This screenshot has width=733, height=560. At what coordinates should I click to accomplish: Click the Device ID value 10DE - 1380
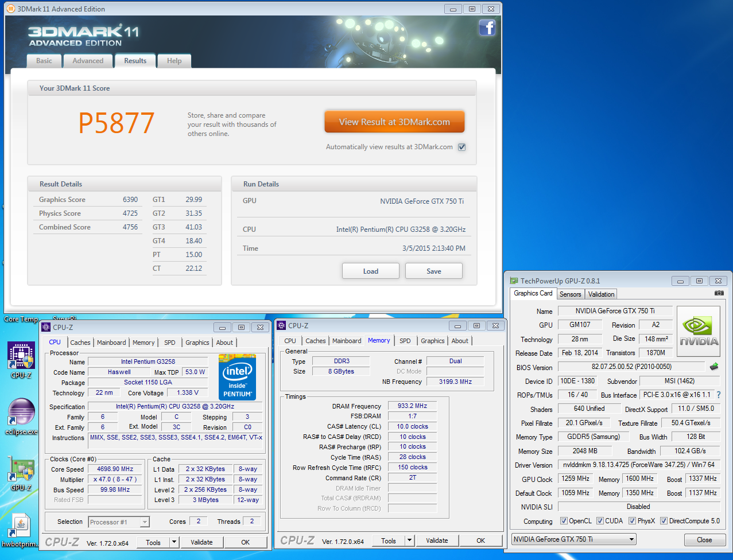pyautogui.click(x=577, y=381)
